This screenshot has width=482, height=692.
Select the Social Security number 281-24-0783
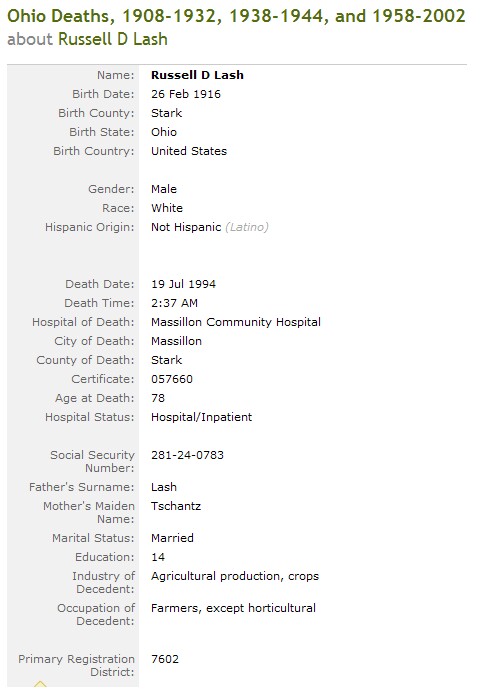tap(187, 455)
